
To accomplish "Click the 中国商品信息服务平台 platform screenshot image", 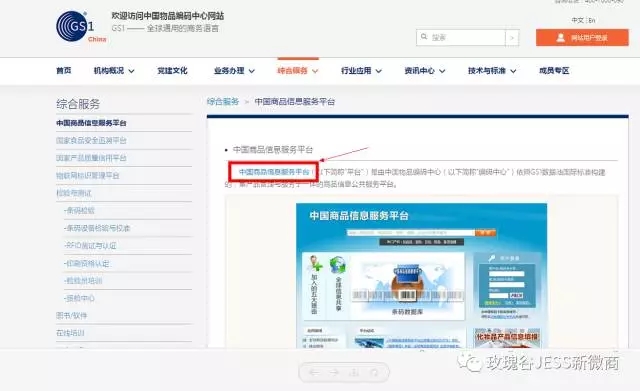I will tap(421, 275).
